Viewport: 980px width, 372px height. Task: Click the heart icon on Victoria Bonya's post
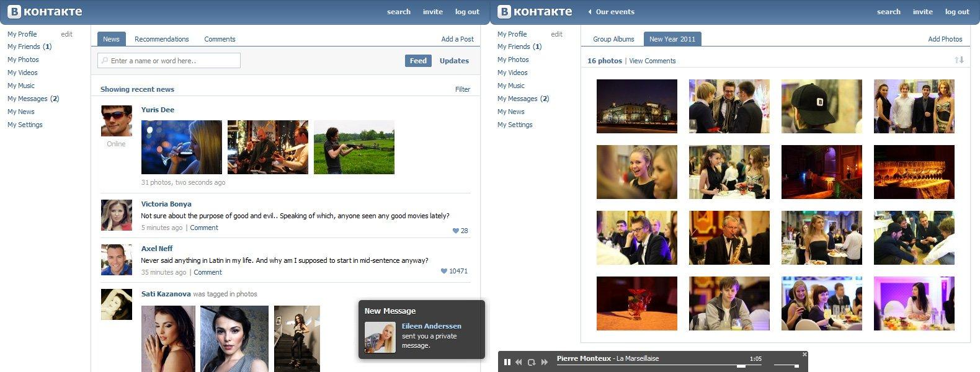point(456,231)
